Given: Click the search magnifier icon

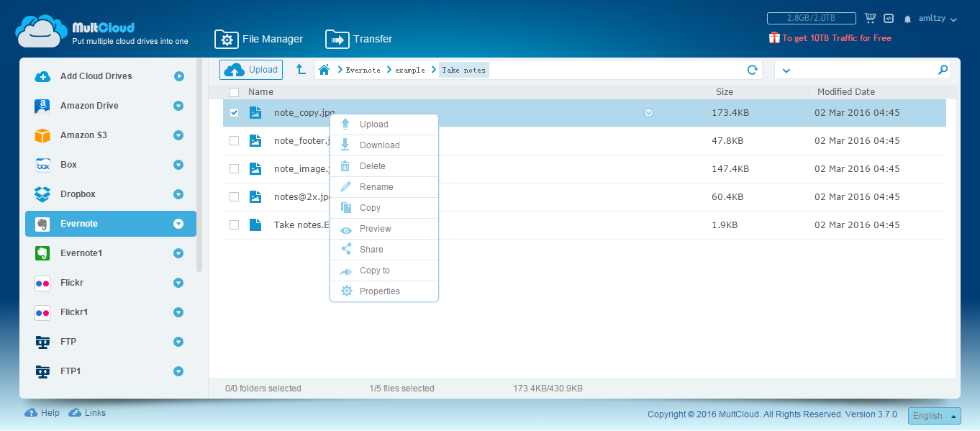Looking at the screenshot, I should [x=943, y=70].
